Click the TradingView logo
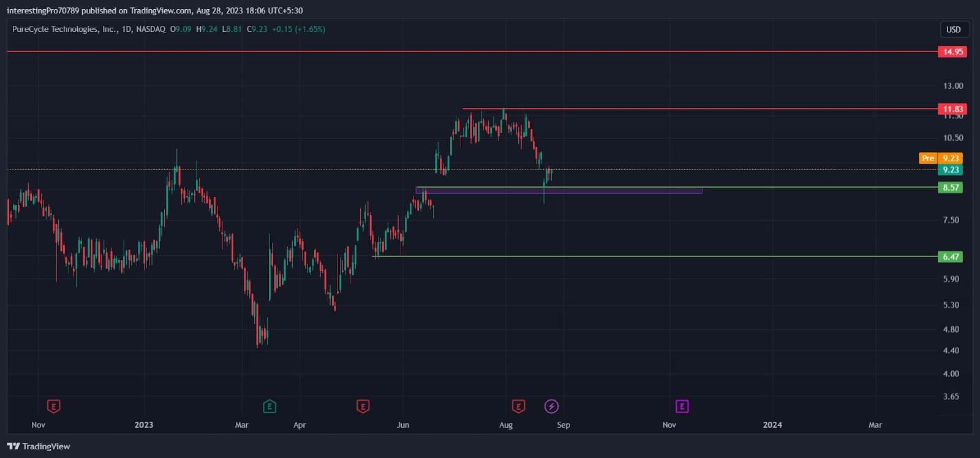This screenshot has height=458, width=980. pyautogui.click(x=39, y=446)
